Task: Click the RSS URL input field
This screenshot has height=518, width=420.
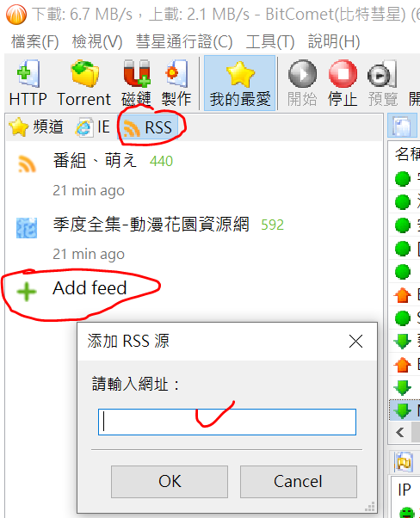Action: 227,422
